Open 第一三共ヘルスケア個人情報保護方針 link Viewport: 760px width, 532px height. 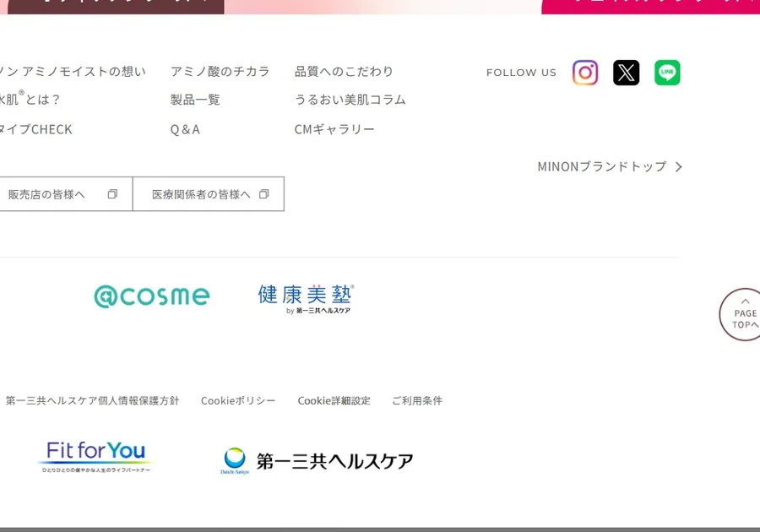tap(92, 401)
